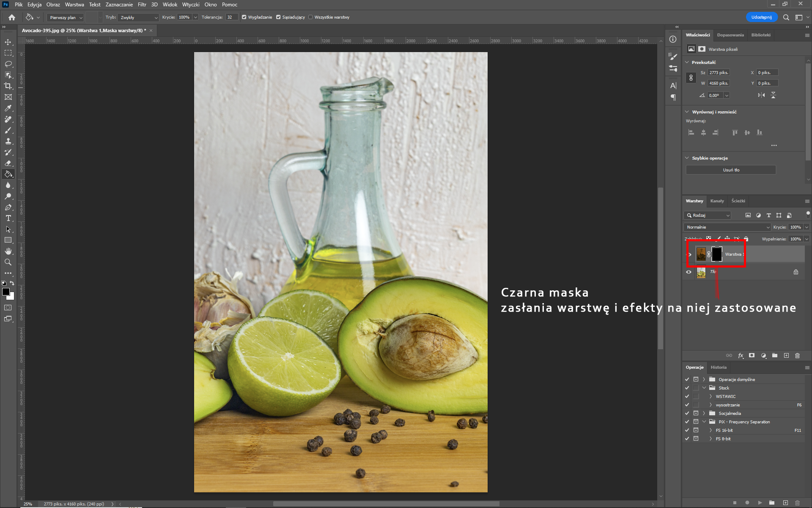Click the foreground color swatch
Screen dimensions: 812x508
click(6, 292)
